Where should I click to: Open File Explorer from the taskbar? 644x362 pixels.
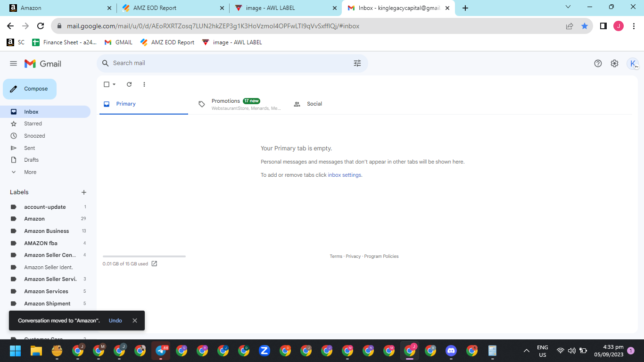tap(36, 351)
